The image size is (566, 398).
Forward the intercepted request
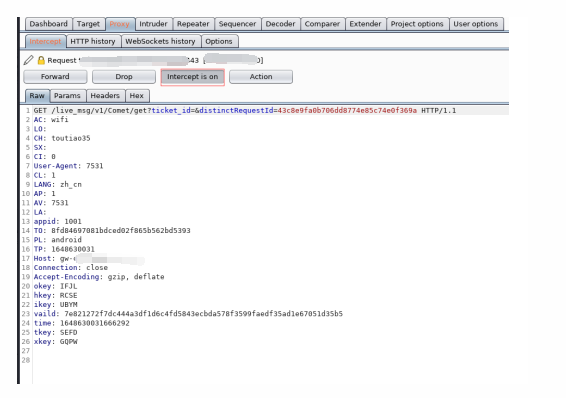pyautogui.click(x=55, y=76)
